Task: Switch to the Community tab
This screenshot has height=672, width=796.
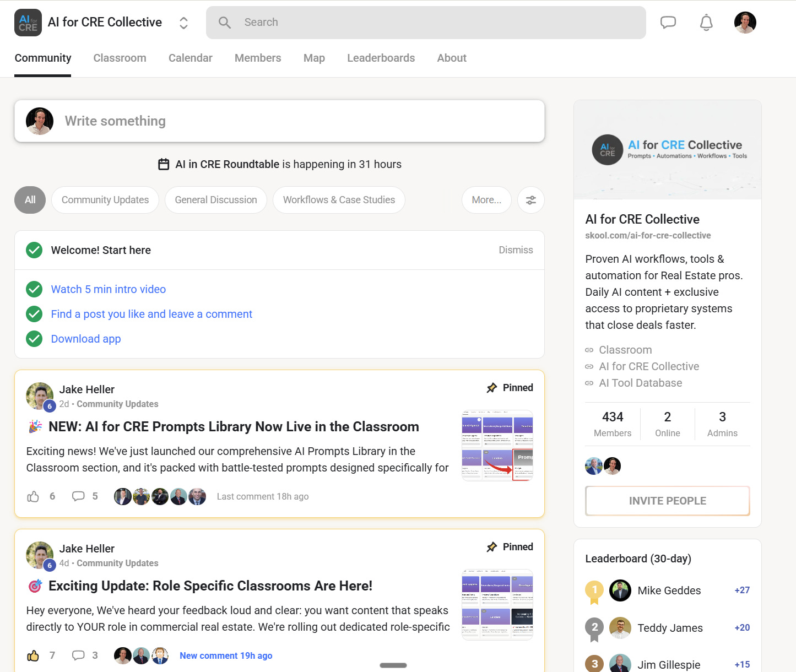Action: 43,58
